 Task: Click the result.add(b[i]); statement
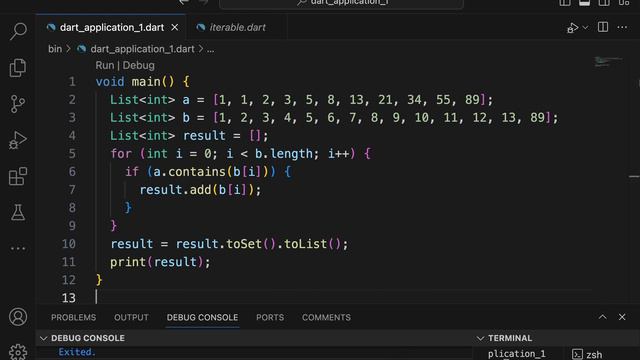click(200, 190)
